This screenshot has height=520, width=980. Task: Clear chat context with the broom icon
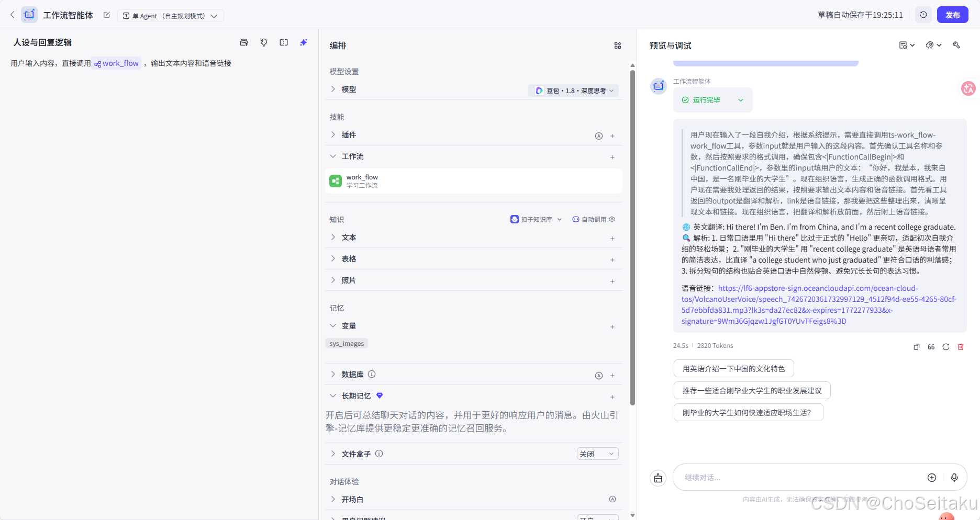[x=658, y=478]
